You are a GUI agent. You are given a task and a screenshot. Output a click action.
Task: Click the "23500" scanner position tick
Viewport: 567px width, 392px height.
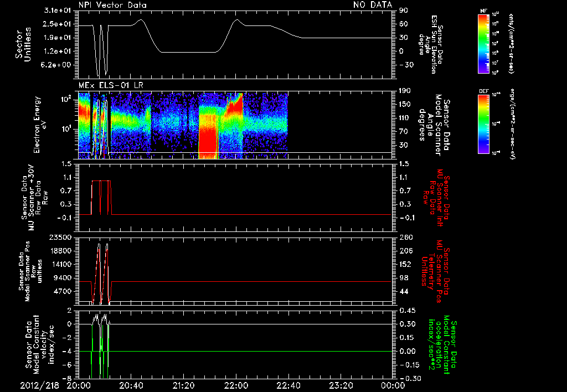click(60, 238)
